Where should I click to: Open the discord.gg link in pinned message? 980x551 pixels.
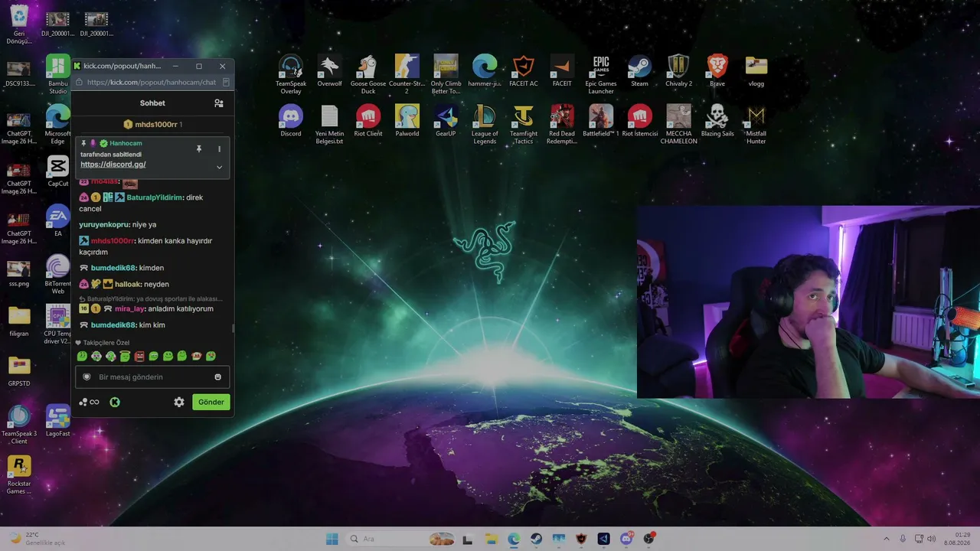[x=113, y=165]
